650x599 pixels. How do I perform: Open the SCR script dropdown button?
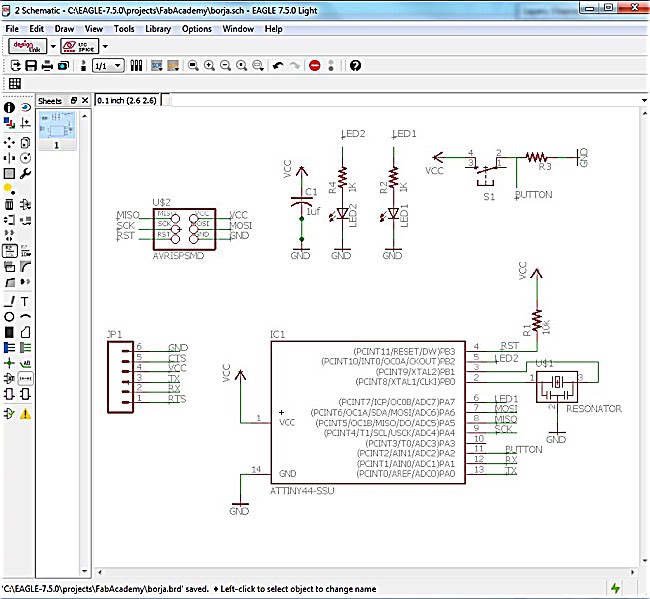pos(157,65)
